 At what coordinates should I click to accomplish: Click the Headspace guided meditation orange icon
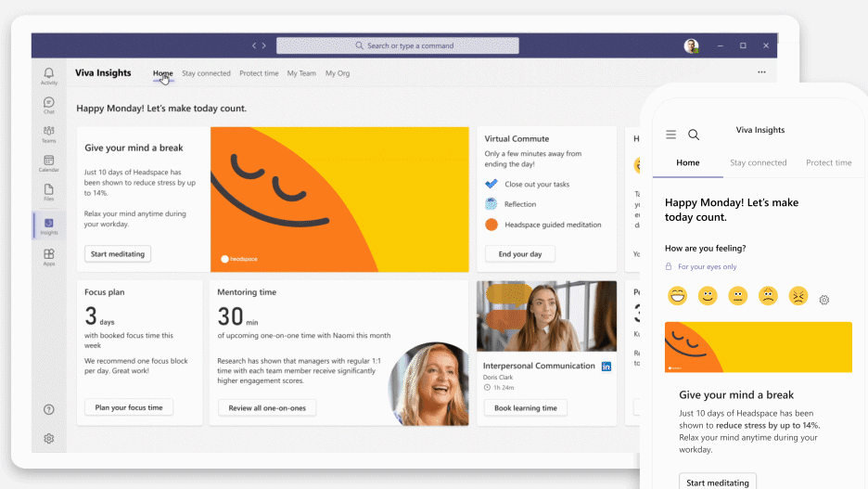491,225
